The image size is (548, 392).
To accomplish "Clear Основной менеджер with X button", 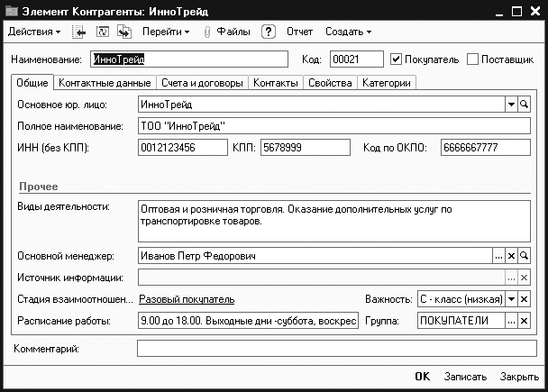I will [x=511, y=256].
